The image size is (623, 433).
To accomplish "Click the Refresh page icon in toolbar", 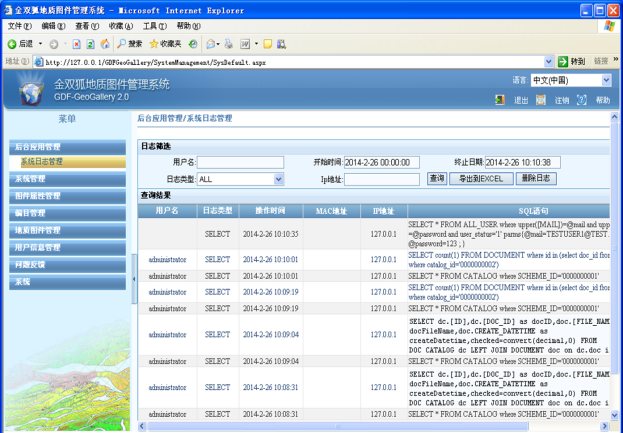I will (x=90, y=44).
